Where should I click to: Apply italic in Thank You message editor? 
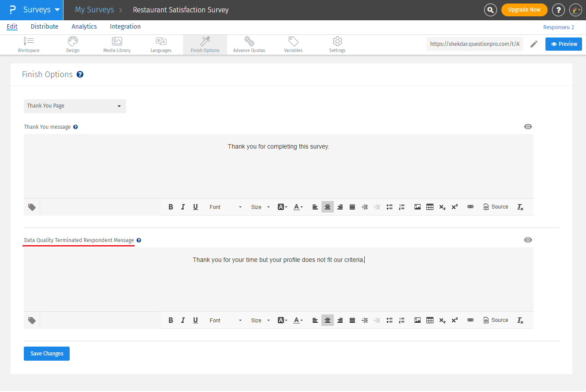183,207
